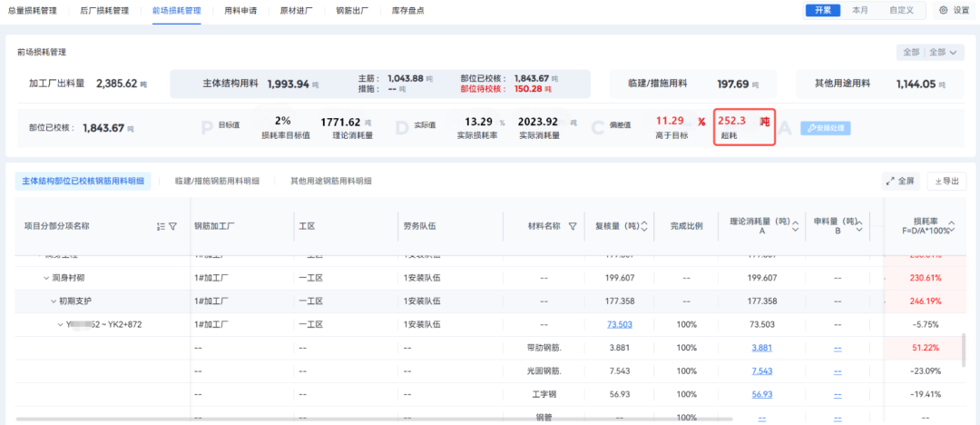Select the 本月 time range option
Screen dimensions: 980x425
pyautogui.click(x=860, y=10)
